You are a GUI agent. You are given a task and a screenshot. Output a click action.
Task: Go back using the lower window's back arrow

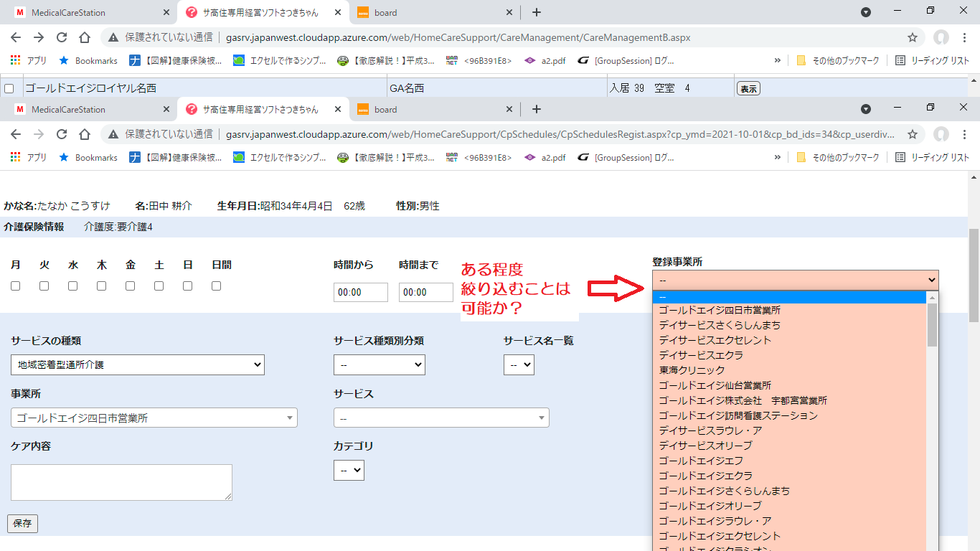click(16, 134)
